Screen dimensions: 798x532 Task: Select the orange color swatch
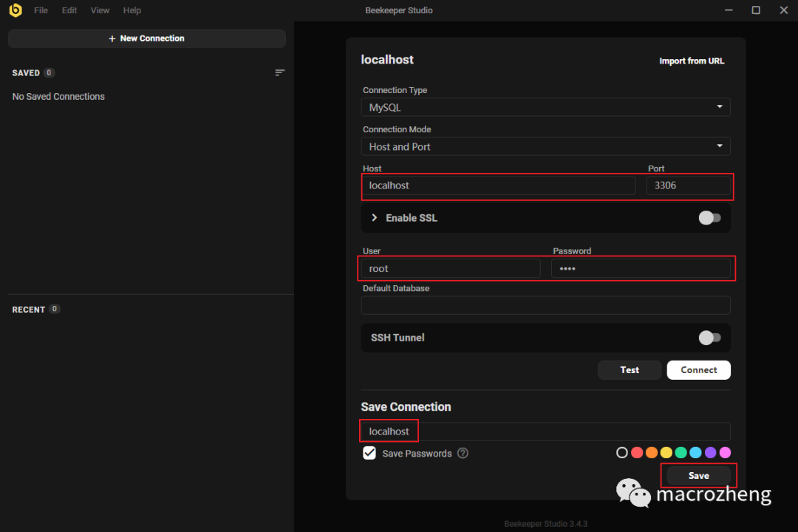pyautogui.click(x=652, y=453)
